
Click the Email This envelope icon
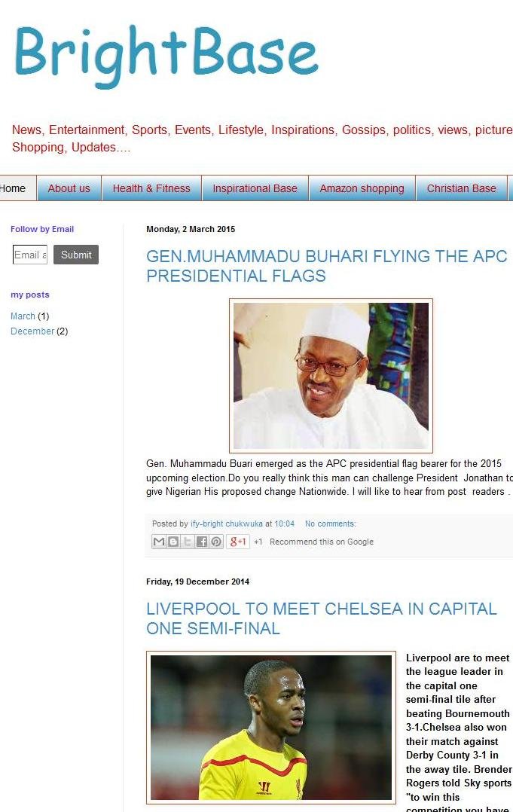pos(158,542)
